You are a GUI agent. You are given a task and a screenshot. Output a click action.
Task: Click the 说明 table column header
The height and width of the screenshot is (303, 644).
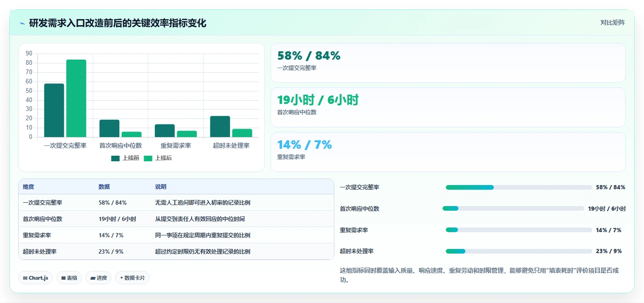click(161, 187)
